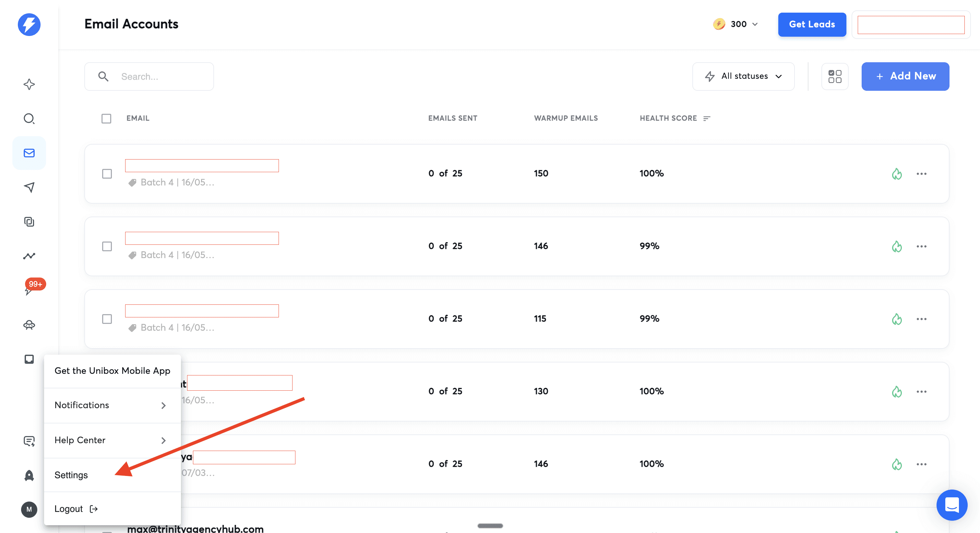Click the Add New button
The image size is (980, 533).
coord(905,77)
